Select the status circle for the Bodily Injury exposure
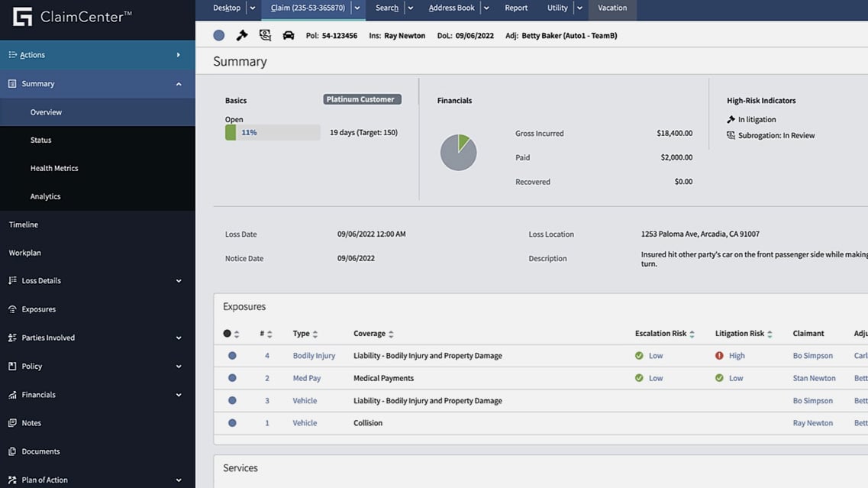Image resolution: width=868 pixels, height=488 pixels. [232, 355]
